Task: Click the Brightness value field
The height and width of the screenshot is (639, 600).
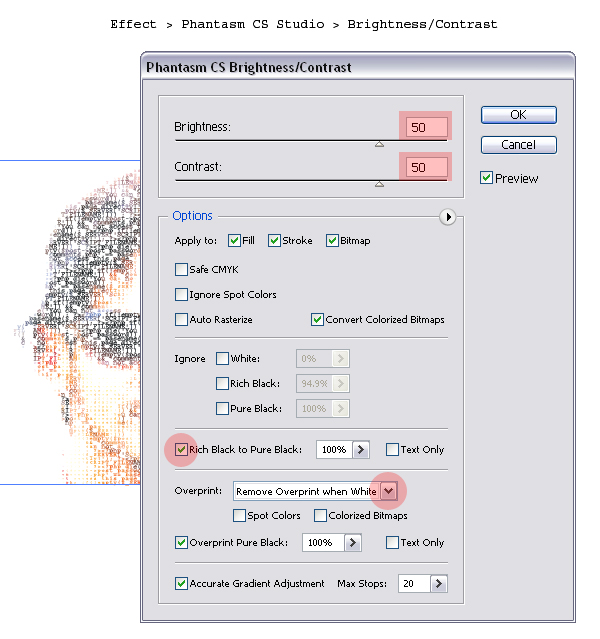Action: click(426, 127)
